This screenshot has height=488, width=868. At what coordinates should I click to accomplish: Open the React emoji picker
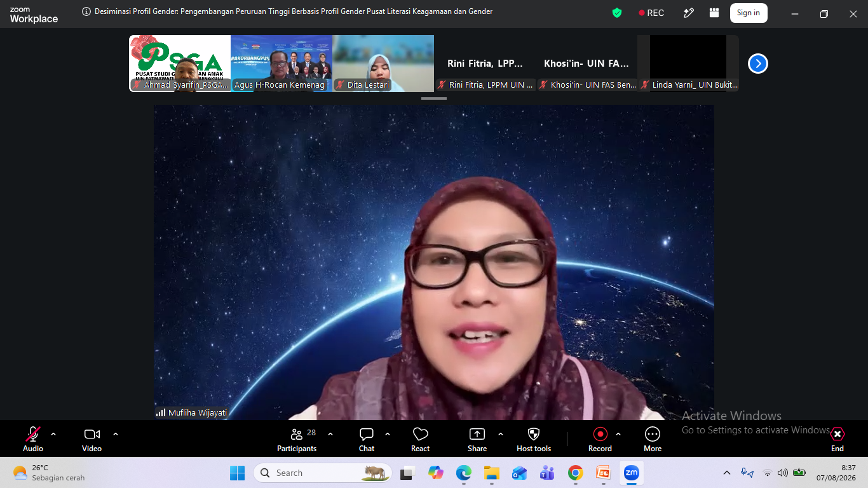click(x=420, y=439)
